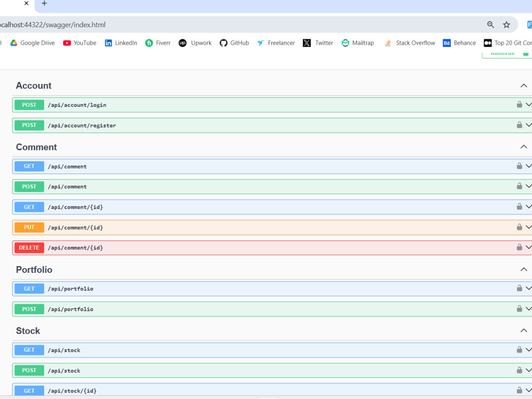Expand POST /api/account/login with its arrow
This screenshot has width=532, height=399.
[529, 104]
